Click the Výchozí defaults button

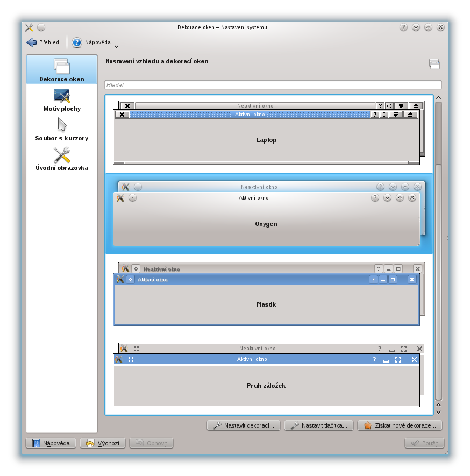(103, 443)
